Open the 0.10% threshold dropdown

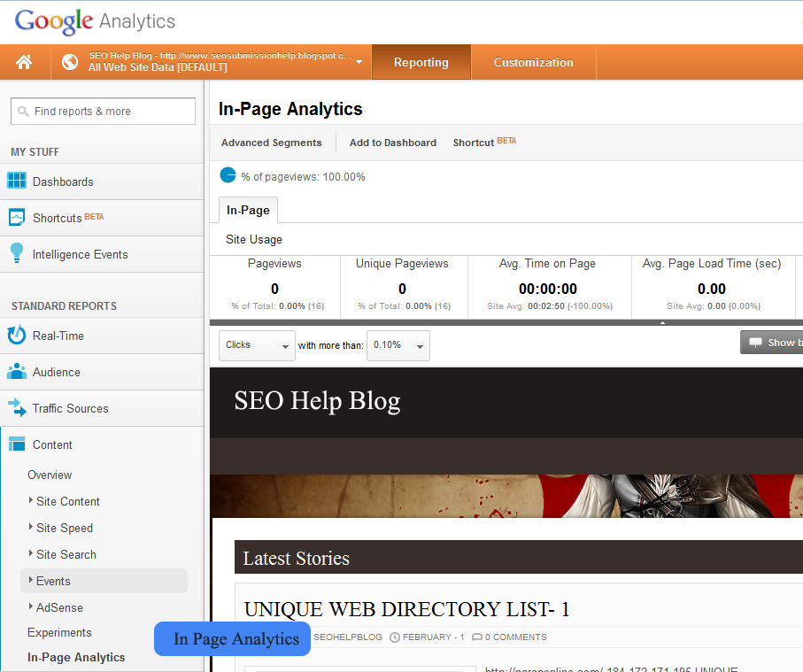pos(398,345)
